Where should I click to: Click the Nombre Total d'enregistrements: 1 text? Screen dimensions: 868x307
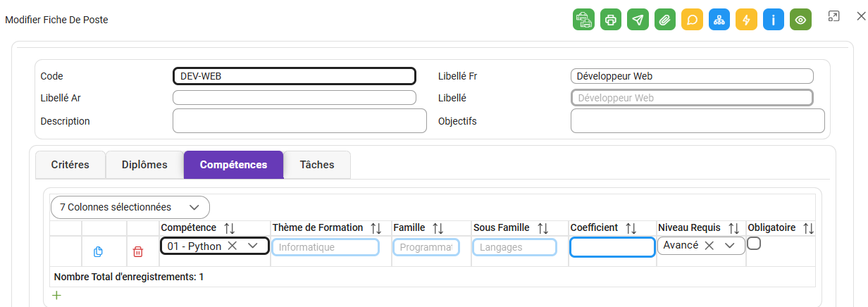(129, 277)
